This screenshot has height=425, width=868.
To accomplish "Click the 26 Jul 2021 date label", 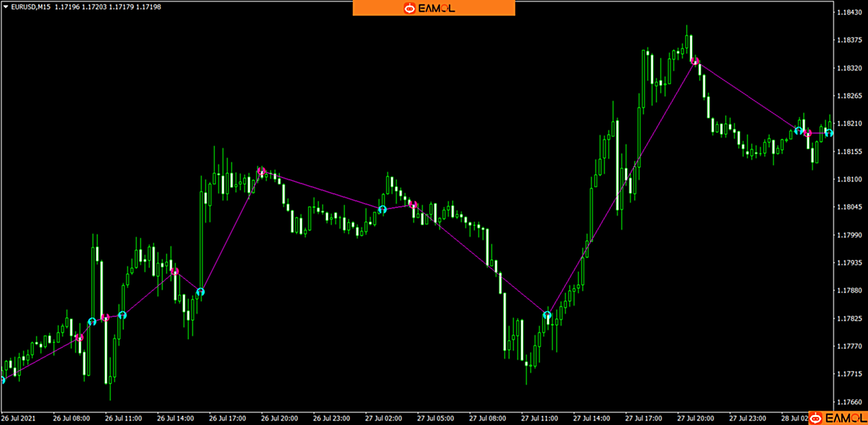I will 19,418.
